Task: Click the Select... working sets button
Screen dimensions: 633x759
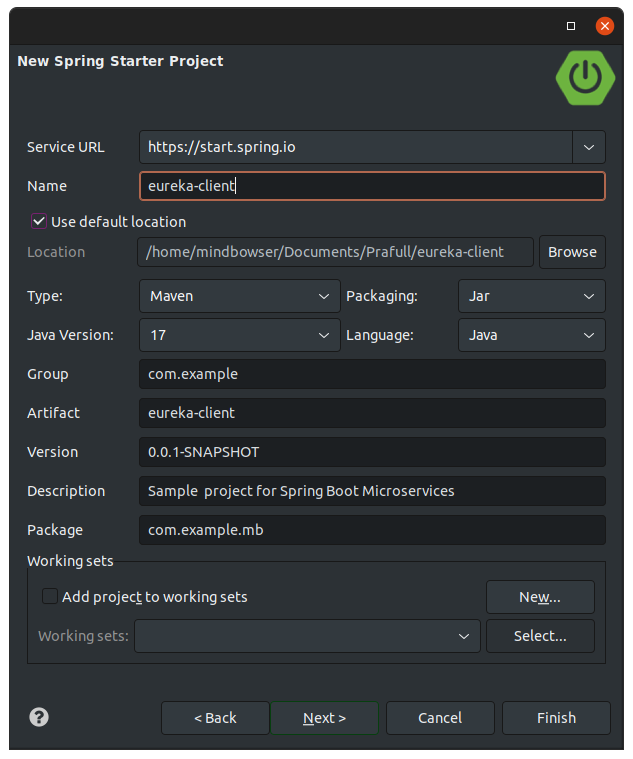Action: coord(540,636)
